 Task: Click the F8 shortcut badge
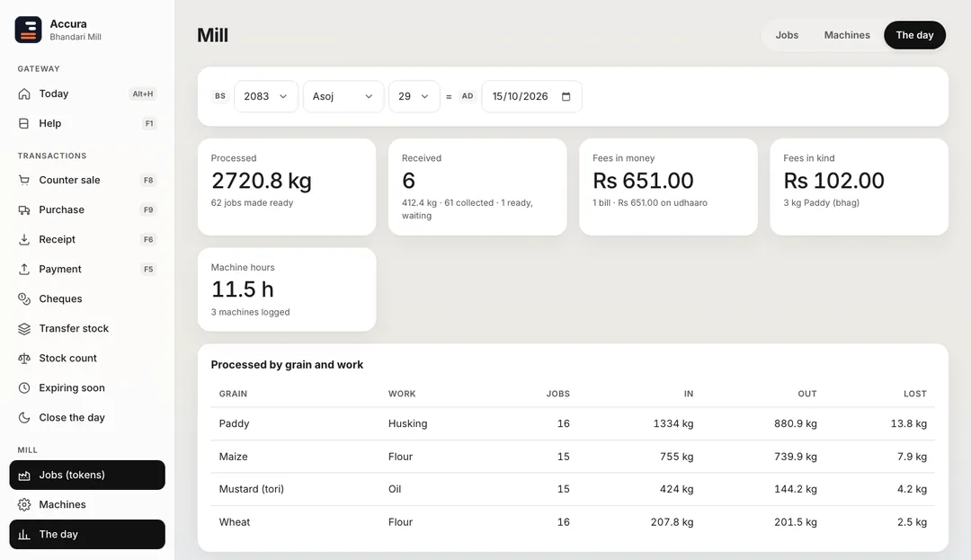(148, 180)
